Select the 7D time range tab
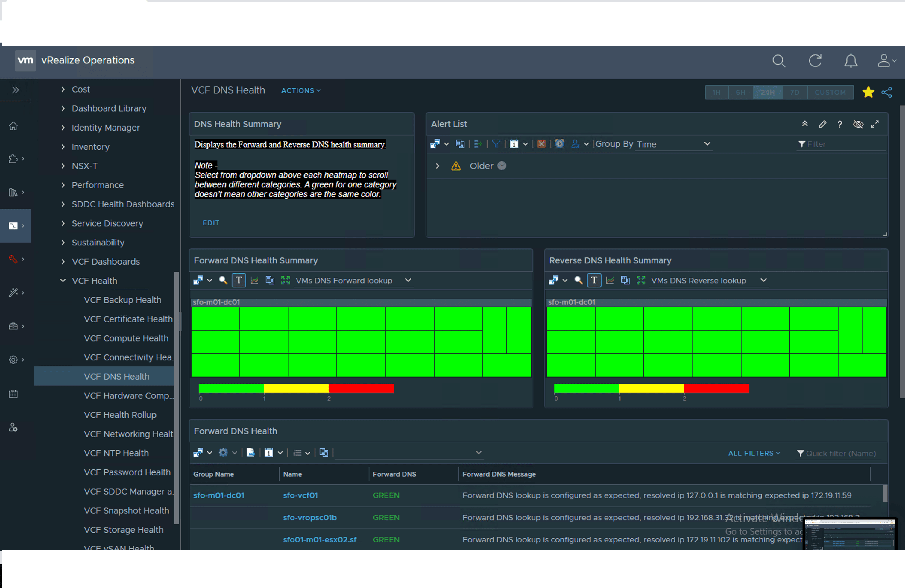Viewport: 905px width, 588px height. pyautogui.click(x=794, y=93)
